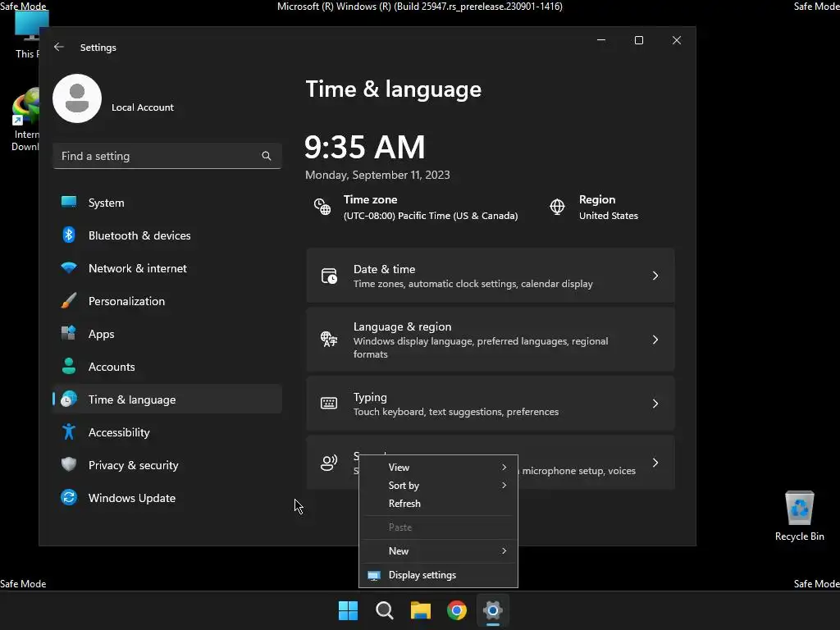Image resolution: width=840 pixels, height=630 pixels.
Task: Open File Explorer from the taskbar
Action: 421,610
